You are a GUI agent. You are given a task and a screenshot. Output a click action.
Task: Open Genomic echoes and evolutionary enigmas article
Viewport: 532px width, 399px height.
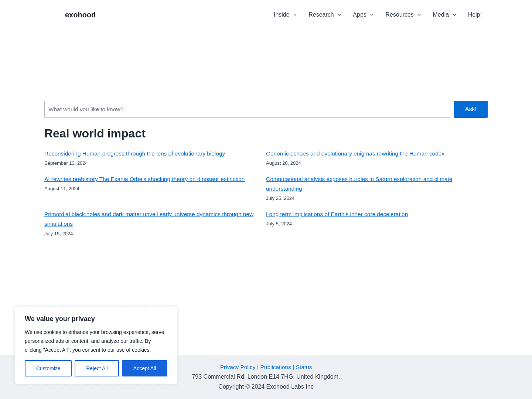(x=355, y=154)
